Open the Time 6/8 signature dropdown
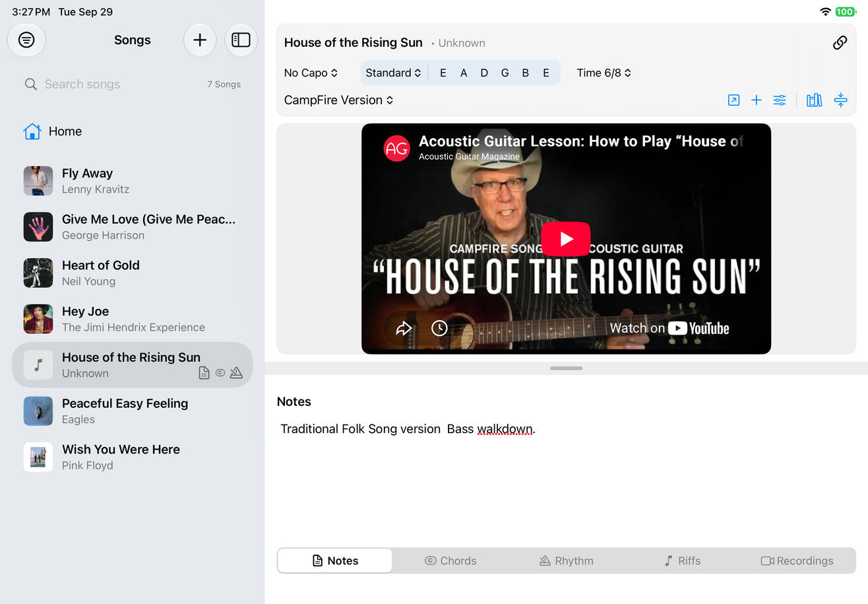 (x=604, y=73)
